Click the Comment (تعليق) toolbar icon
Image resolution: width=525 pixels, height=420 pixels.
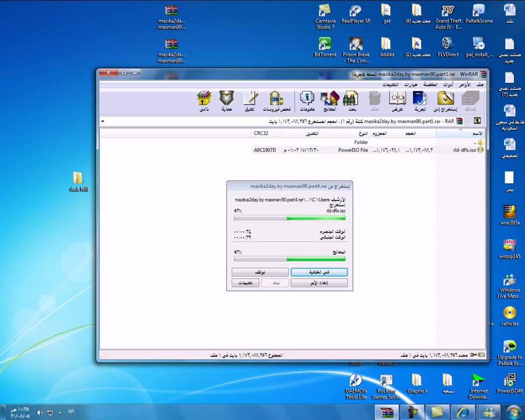click(x=250, y=101)
